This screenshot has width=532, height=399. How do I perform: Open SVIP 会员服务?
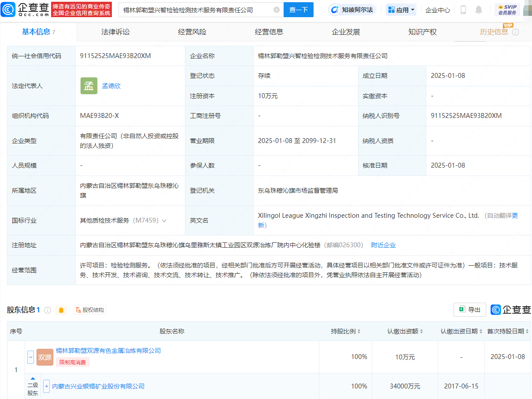click(507, 10)
